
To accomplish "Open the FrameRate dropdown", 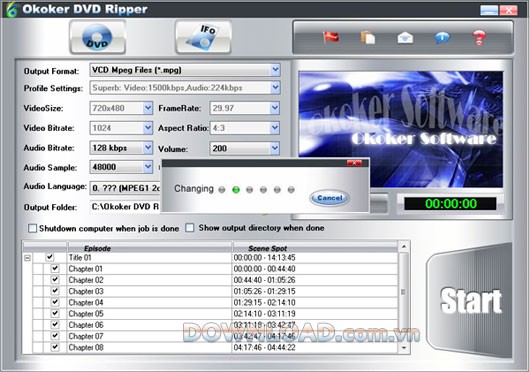I will (274, 108).
